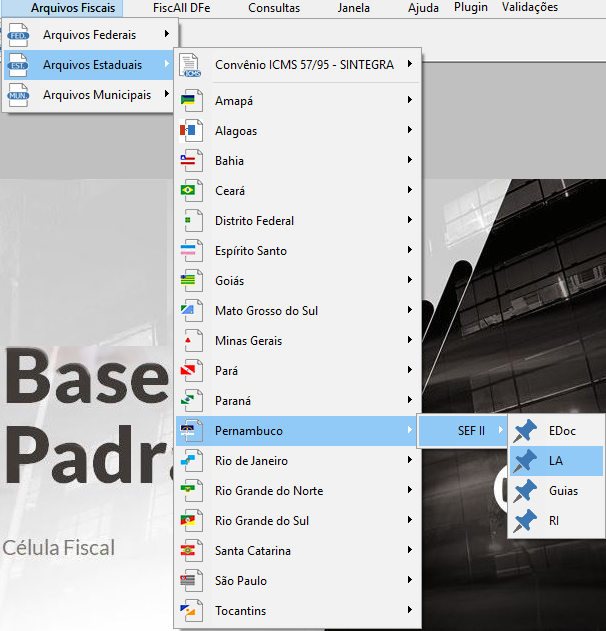Choose the RI option
The width and height of the screenshot is (606, 631).
pos(557,521)
